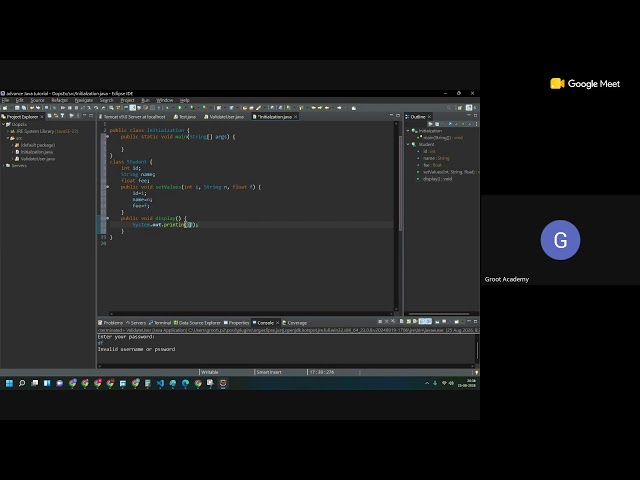Click the Forward navigation arrow in toolbar

339,108
